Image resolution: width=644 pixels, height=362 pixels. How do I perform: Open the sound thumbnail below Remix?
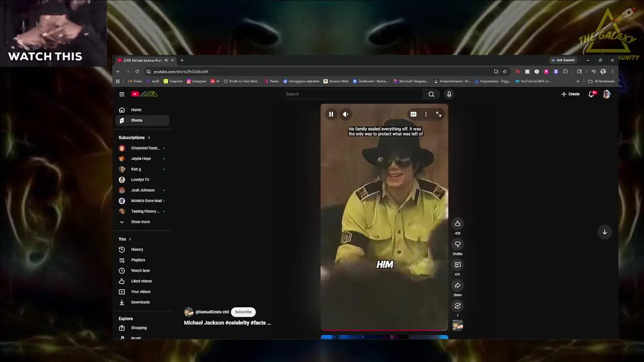click(x=457, y=326)
